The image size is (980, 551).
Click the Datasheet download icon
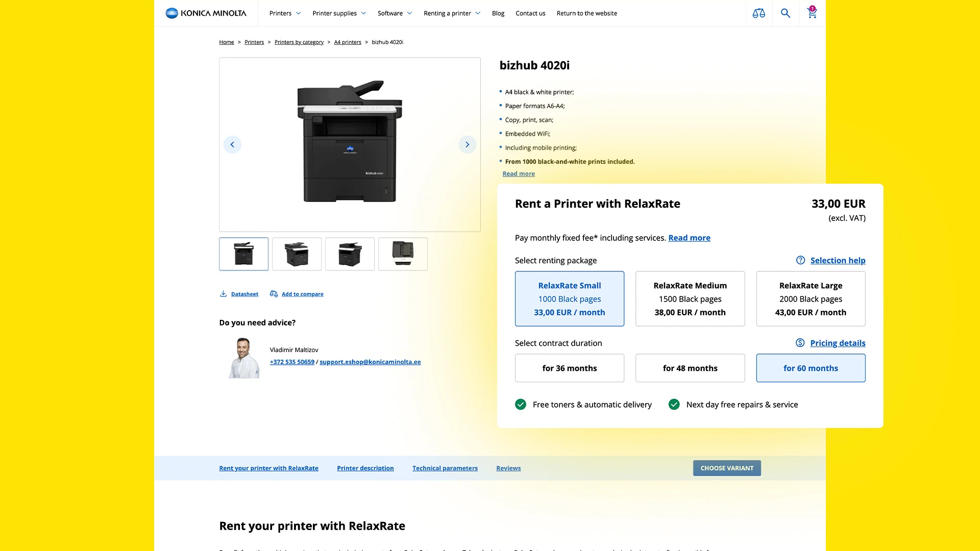pos(223,294)
